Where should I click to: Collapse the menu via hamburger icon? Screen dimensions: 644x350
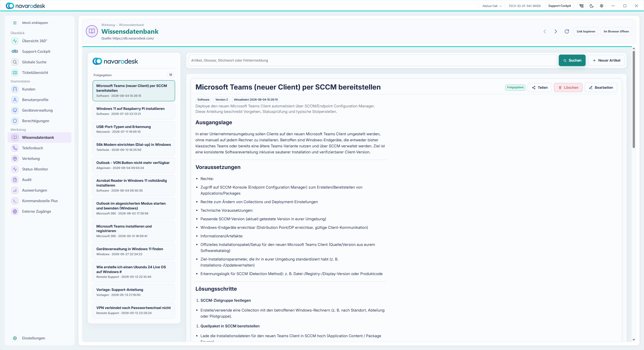pos(15,23)
